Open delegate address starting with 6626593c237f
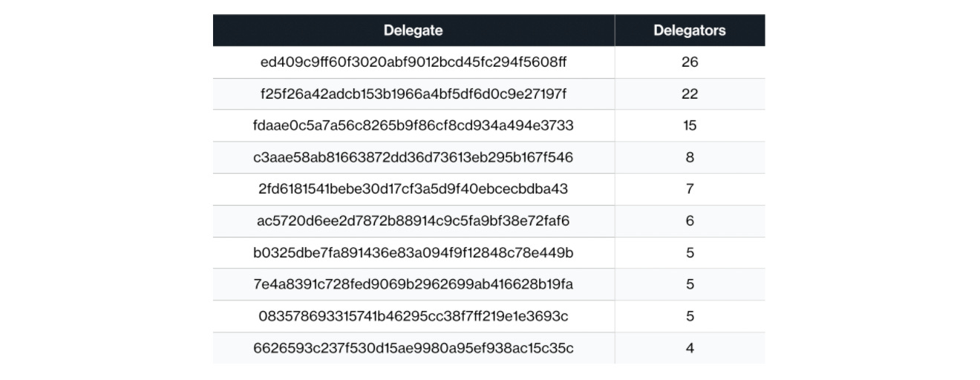980x380 pixels. pos(413,348)
